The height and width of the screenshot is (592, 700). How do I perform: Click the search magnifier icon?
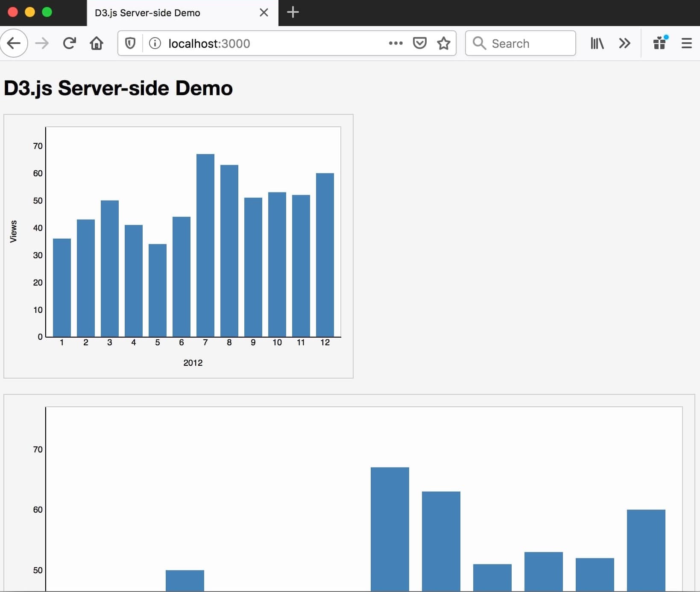point(479,43)
